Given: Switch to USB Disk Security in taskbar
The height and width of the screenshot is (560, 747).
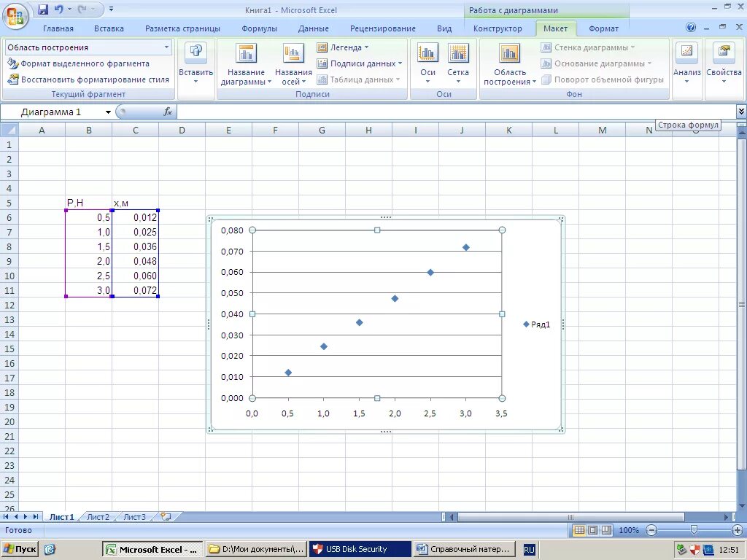Looking at the screenshot, I should (x=360, y=549).
